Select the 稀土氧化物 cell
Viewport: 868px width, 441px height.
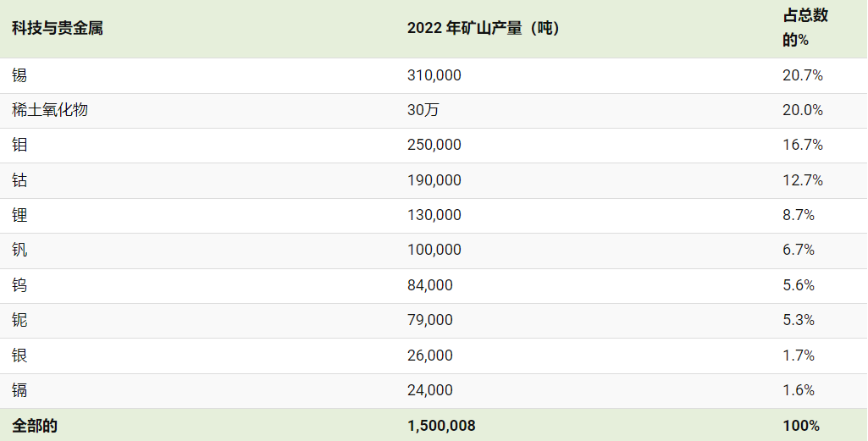point(50,110)
